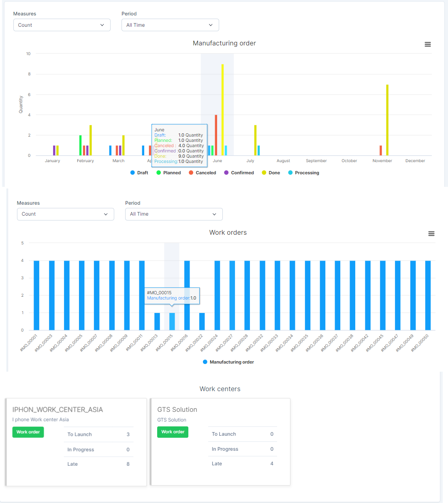This screenshot has height=503, width=448.
Task: Open the Manufacturing order chart hamburger menu
Action: coord(427,45)
